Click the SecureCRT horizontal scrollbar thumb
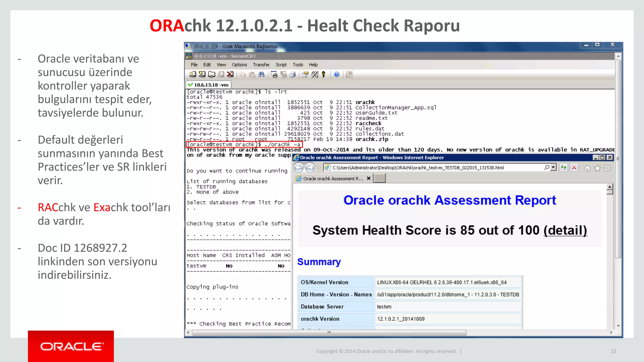Image resolution: width=644 pixels, height=362 pixels. (x=329, y=332)
